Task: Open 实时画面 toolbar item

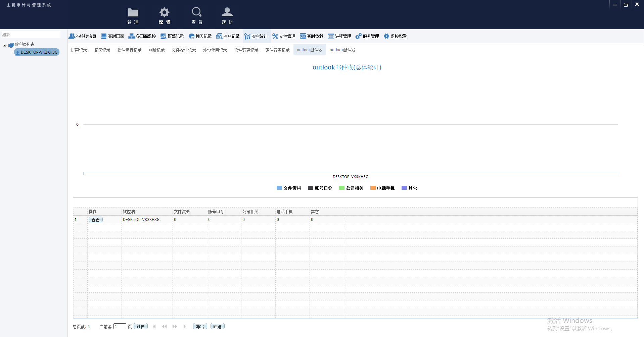Action: coord(112,36)
